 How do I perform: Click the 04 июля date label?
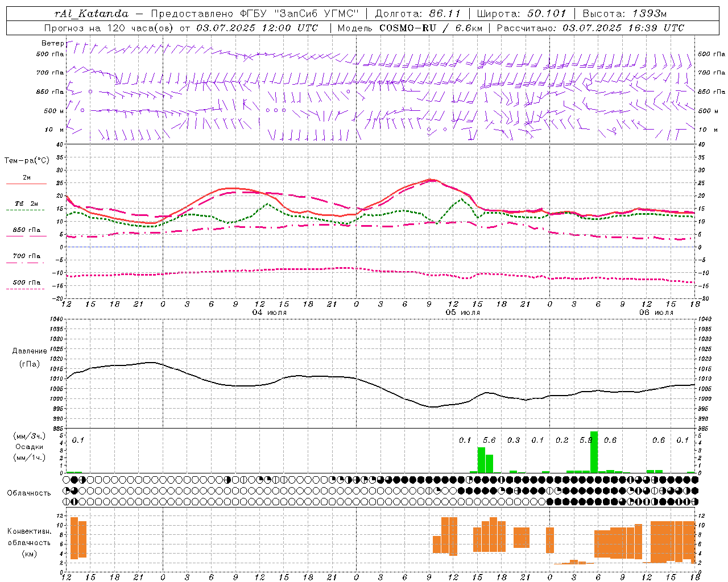coord(270,313)
